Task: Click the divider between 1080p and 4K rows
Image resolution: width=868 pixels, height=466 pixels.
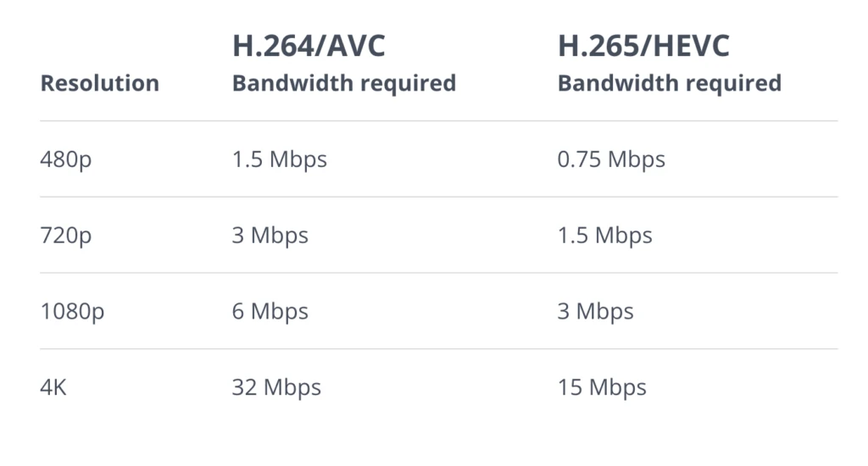Action: pos(438,349)
